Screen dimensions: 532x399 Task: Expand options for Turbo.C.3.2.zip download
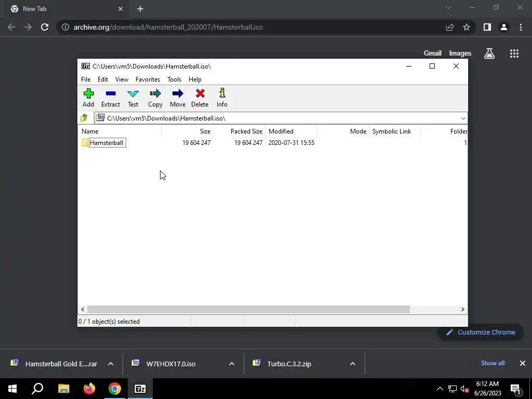[353, 364]
